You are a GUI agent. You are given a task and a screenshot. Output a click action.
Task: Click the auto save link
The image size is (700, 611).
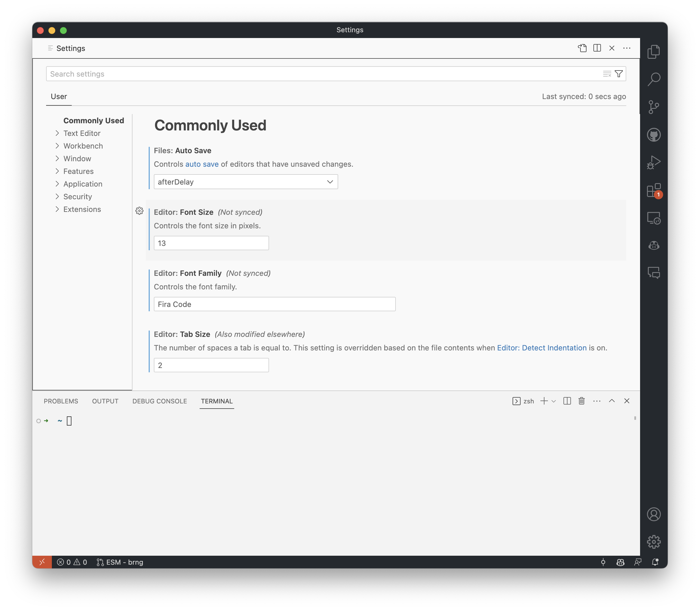(x=202, y=164)
